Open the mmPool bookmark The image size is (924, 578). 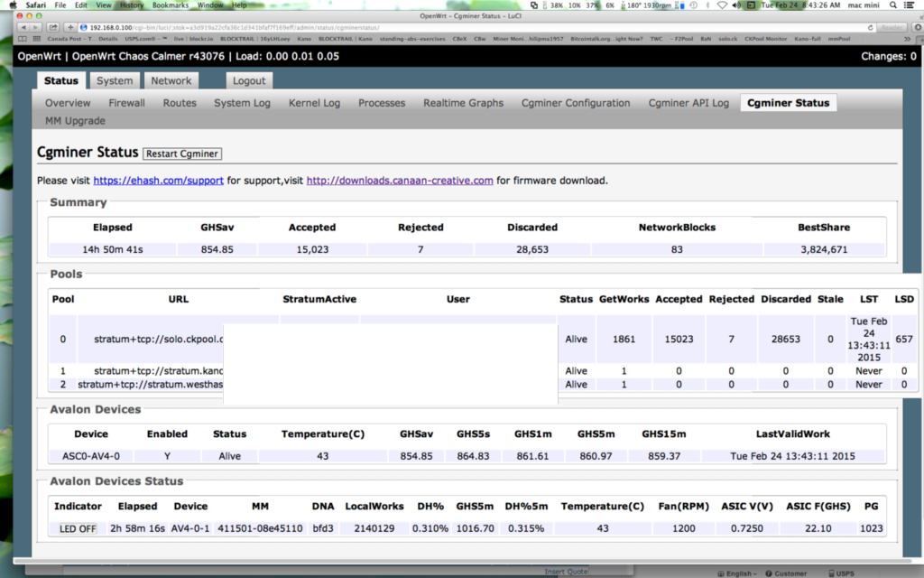pos(838,39)
